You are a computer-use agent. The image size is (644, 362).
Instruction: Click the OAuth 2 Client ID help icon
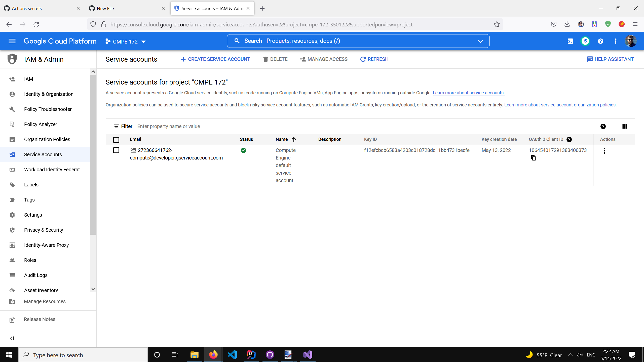pos(569,139)
